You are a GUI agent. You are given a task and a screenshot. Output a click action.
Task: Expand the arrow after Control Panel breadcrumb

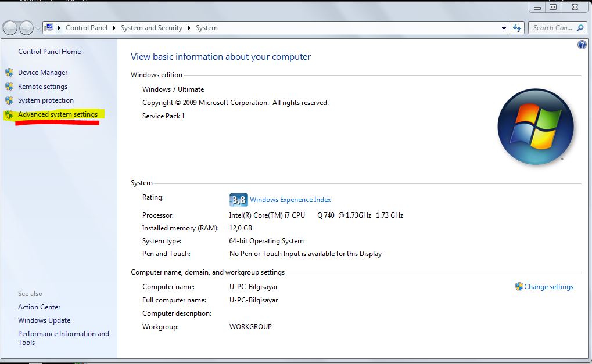click(114, 28)
